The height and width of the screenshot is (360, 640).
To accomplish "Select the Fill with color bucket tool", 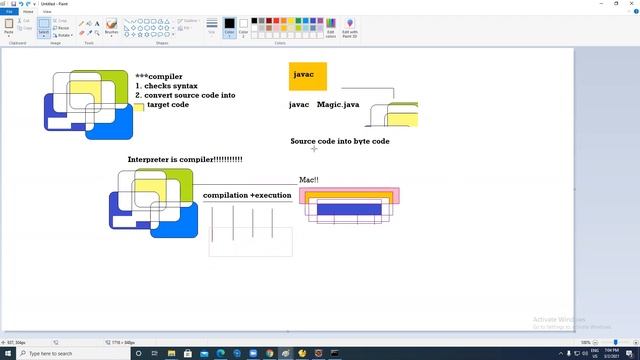I will pyautogui.click(x=89, y=24).
